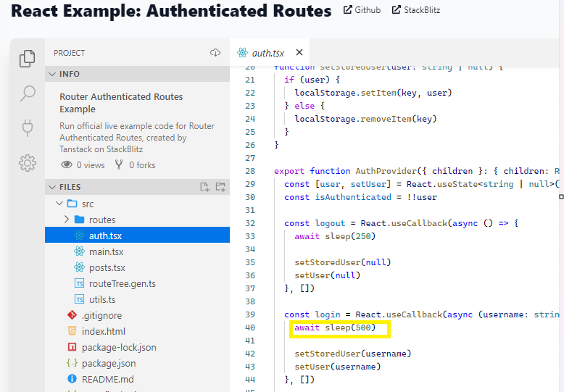
Task: Open routeTree.gen.ts file
Action: click(123, 283)
